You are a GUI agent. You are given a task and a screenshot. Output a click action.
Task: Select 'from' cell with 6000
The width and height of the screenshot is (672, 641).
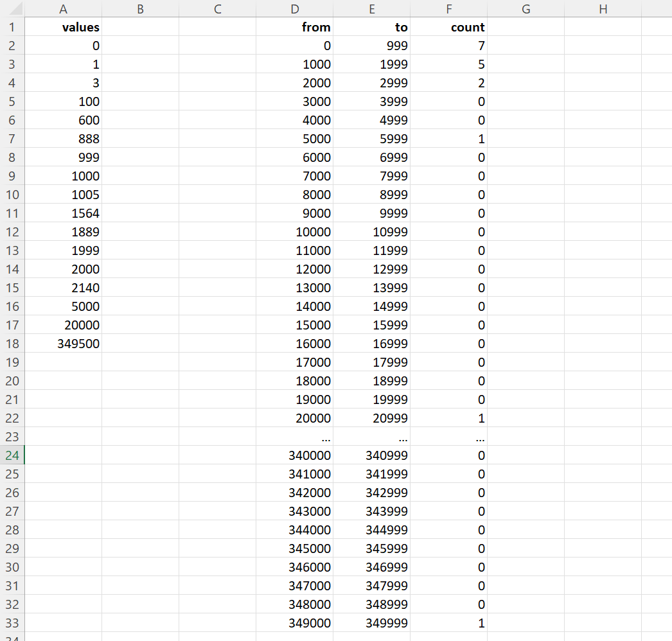point(294,157)
